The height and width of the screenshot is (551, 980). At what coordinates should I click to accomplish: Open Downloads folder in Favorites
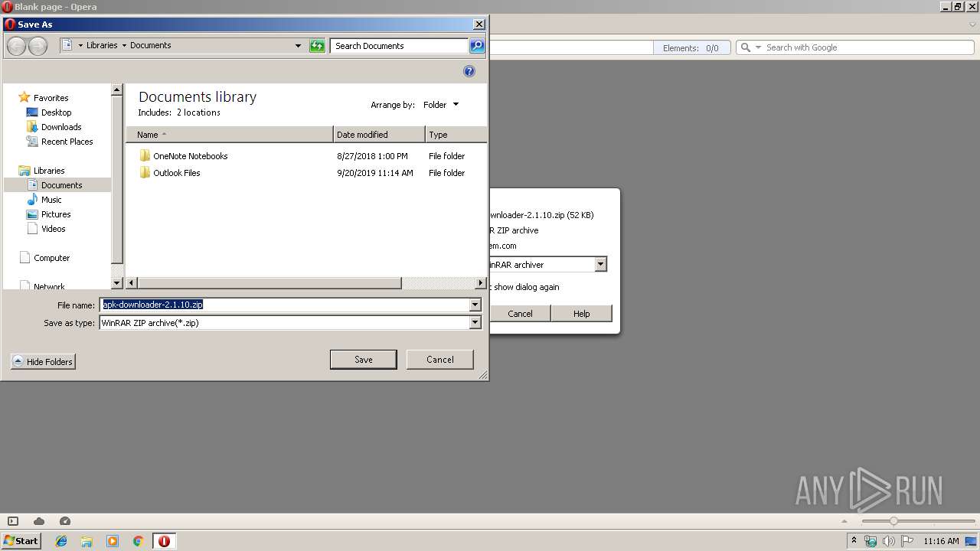[61, 127]
